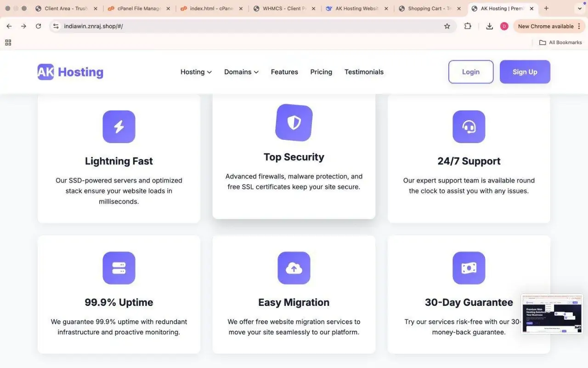Click the Top Security shield icon
Viewport: 588px width, 368px height.
pos(294,122)
